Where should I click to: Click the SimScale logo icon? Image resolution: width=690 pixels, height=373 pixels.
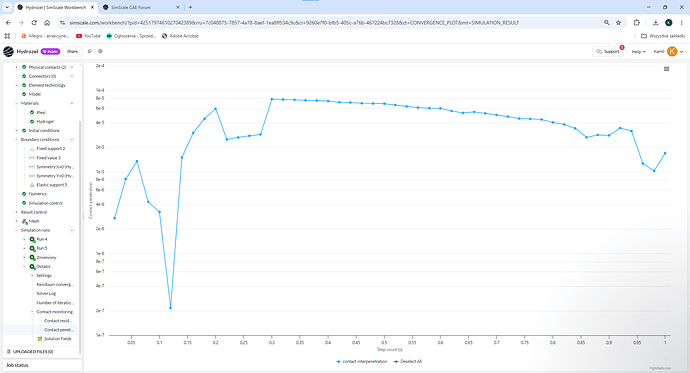coord(8,51)
